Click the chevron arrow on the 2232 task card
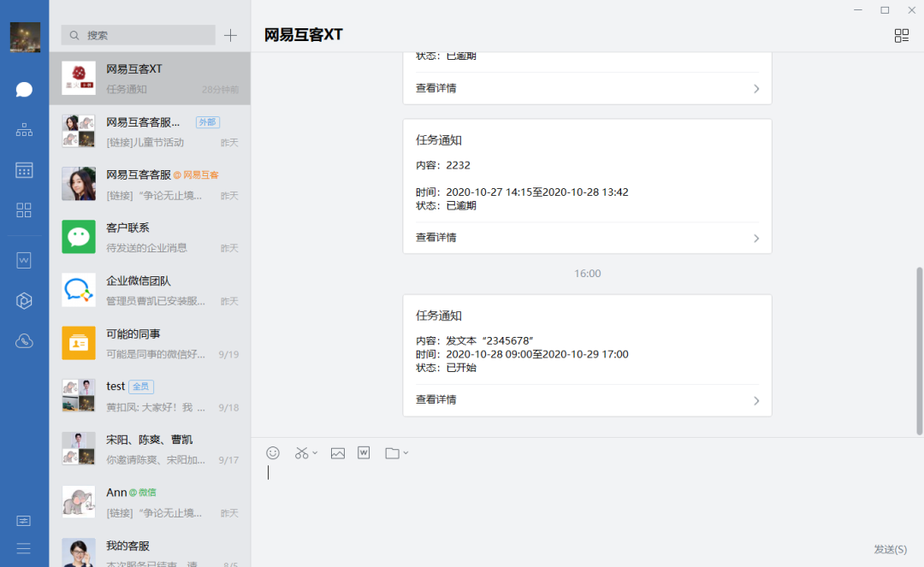This screenshot has width=924, height=567. click(x=756, y=239)
